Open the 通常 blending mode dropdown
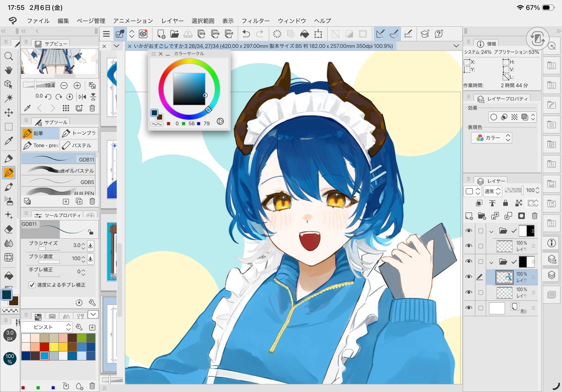Viewport: 562px width, 392px height. click(492, 191)
